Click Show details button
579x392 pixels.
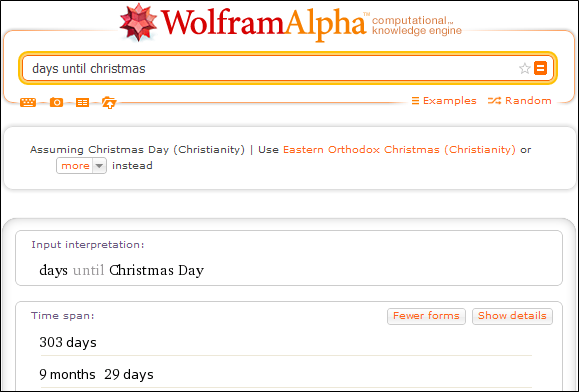(x=512, y=316)
